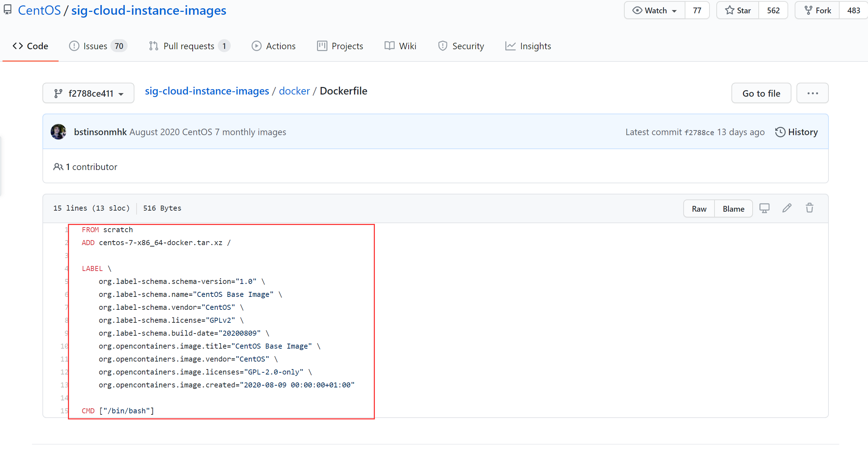
Task: Open the Insights tab
Action: point(528,46)
